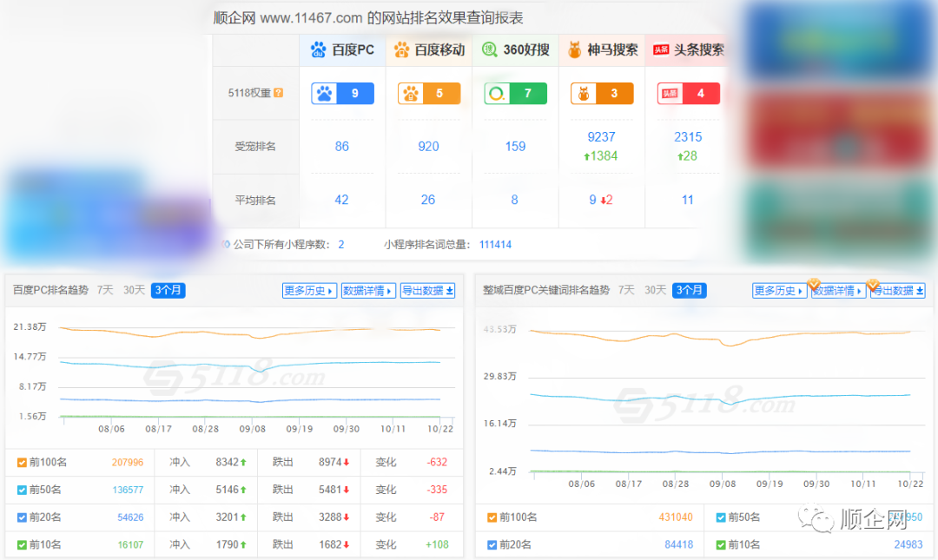Screen dimensions: 938x560
Task: Click the 神马搜索 orange mascot icon
Action: point(574,49)
